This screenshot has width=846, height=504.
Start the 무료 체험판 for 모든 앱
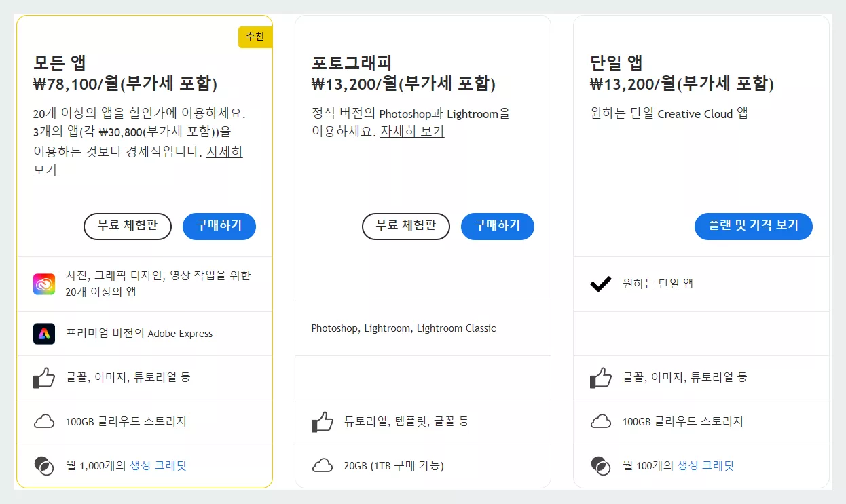click(127, 227)
